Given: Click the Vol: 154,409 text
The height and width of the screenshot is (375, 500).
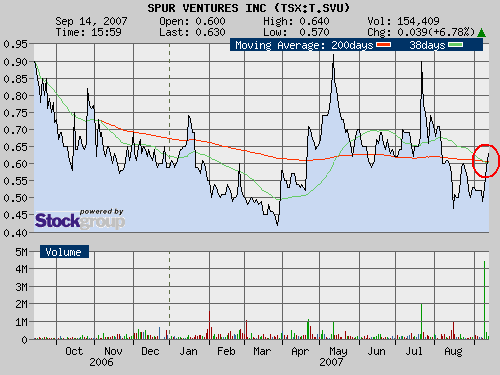Looking at the screenshot, I should click(403, 21).
